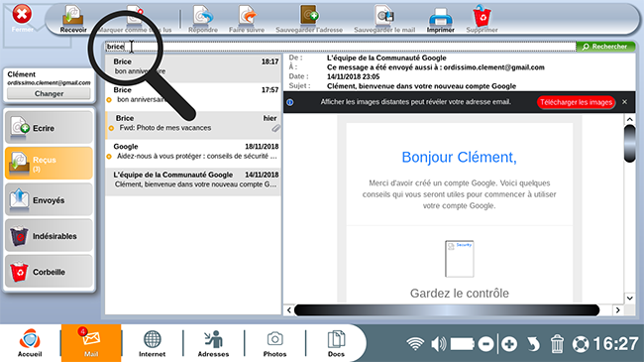Forward the email with Faire suivre
This screenshot has width=644, height=362.
coord(247,19)
